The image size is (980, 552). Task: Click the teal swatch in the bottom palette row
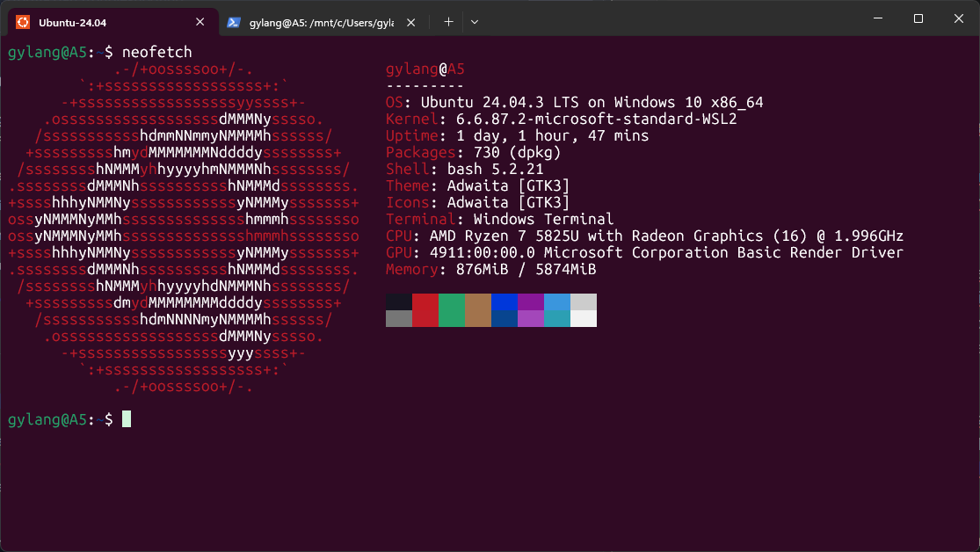pos(557,318)
